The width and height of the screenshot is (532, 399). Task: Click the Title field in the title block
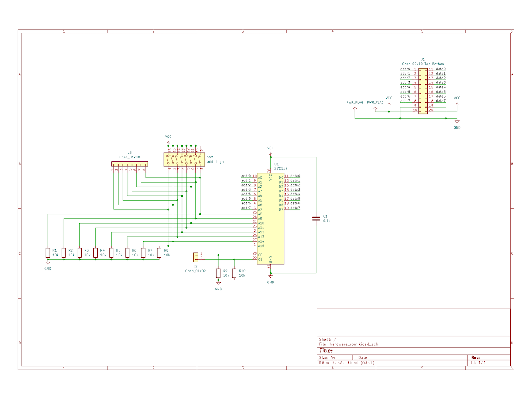tap(326, 351)
